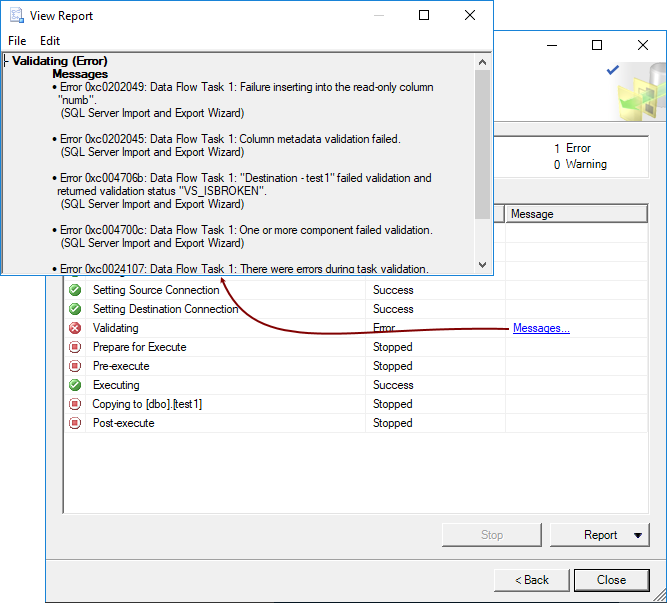This screenshot has width=667, height=603.
Task: Select the Setting Destination Connection row text
Action: tap(165, 309)
